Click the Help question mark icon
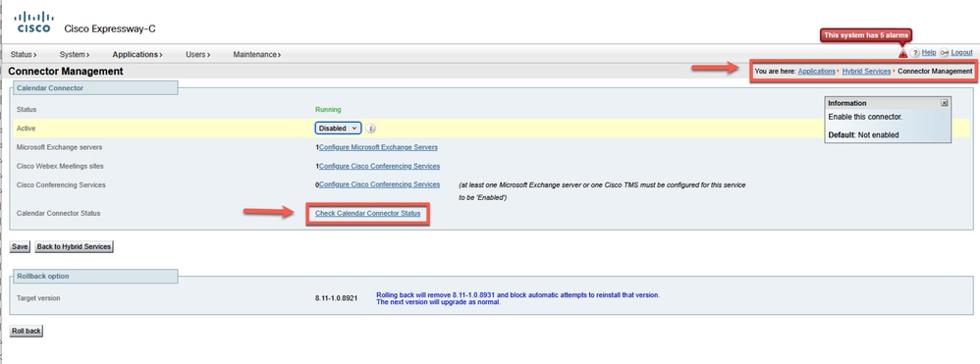The height and width of the screenshot is (364, 980). 915,53
